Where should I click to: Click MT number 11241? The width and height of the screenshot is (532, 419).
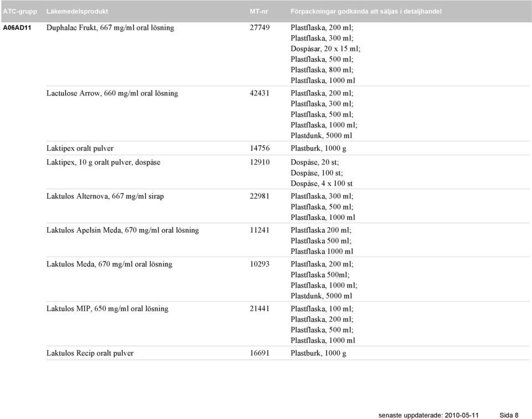259,230
